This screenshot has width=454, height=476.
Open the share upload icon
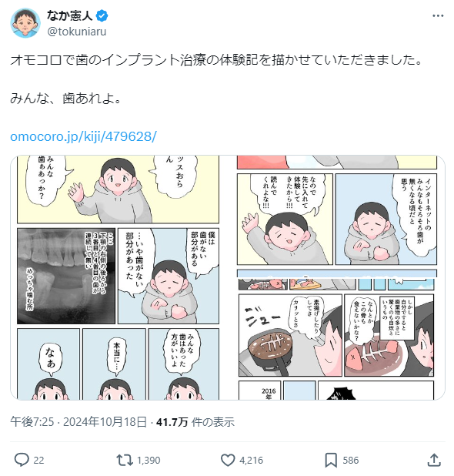[434, 460]
